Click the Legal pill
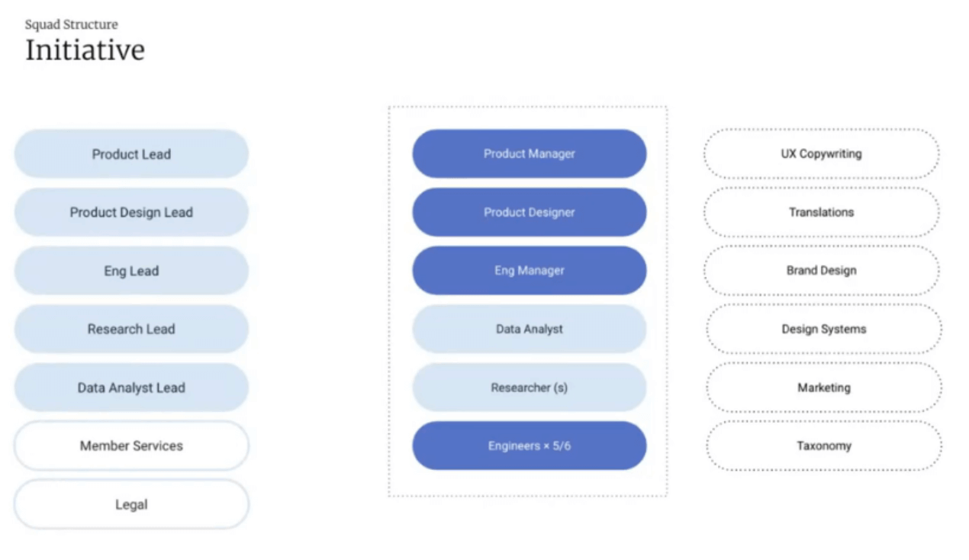Image resolution: width=969 pixels, height=560 pixels. click(131, 504)
